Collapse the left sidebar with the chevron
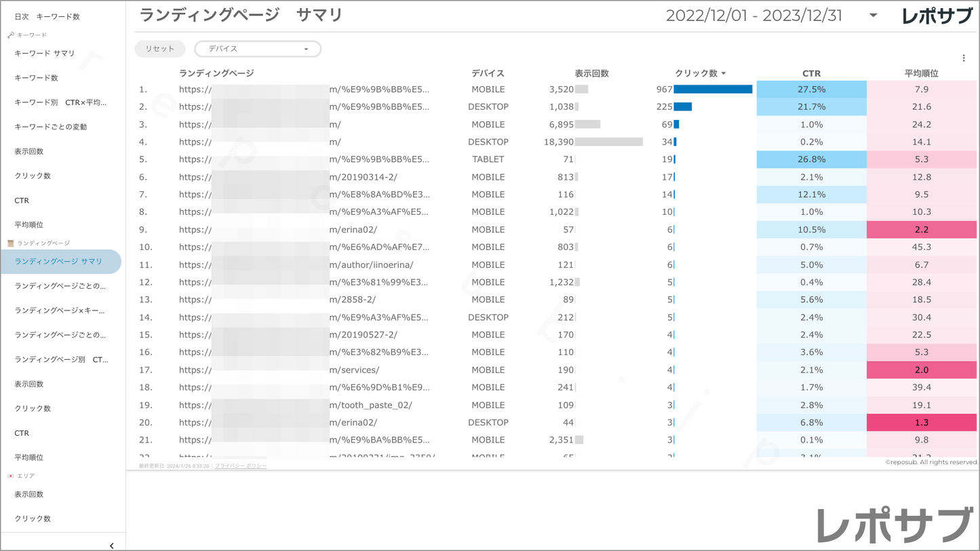980x551 pixels. [x=111, y=545]
